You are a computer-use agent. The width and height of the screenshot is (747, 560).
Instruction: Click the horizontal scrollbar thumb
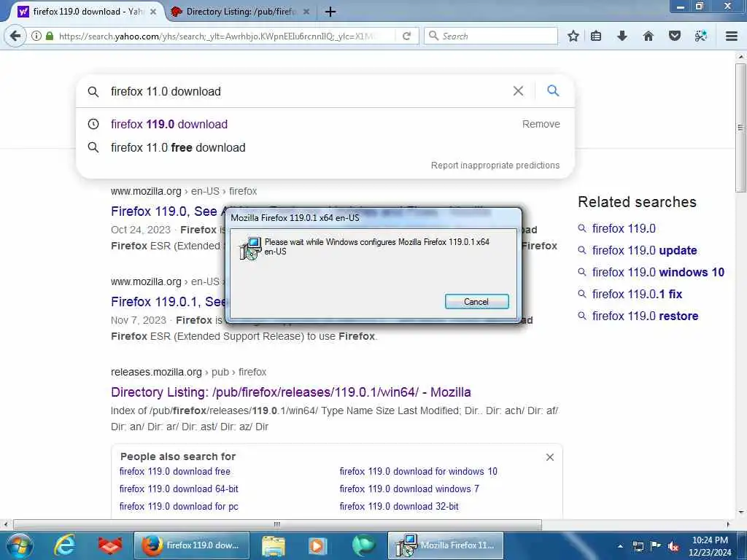(277, 524)
